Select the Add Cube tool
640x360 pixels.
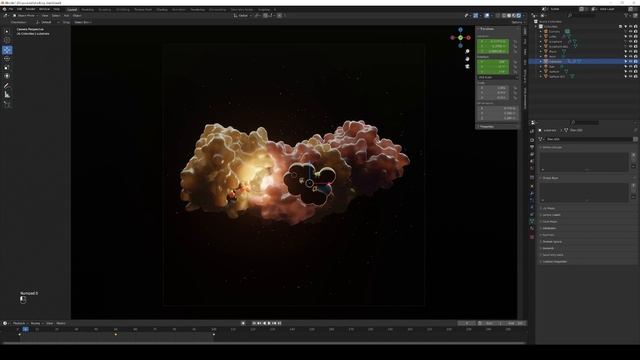point(7,104)
